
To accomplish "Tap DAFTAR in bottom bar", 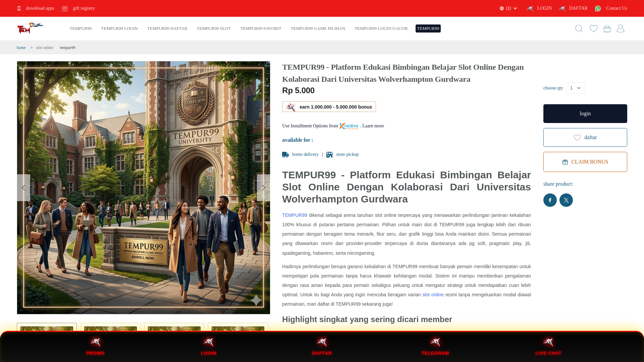I will click(322, 347).
